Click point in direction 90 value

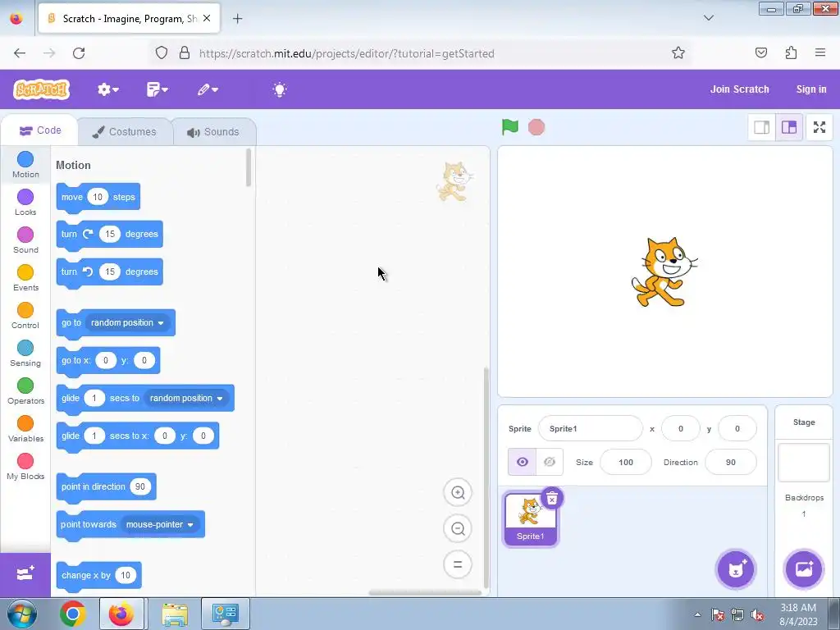pyautogui.click(x=139, y=486)
